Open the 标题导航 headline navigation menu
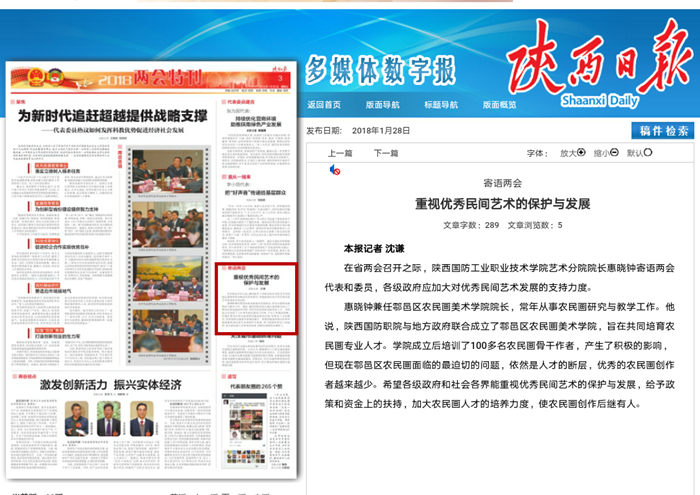 pyautogui.click(x=440, y=105)
